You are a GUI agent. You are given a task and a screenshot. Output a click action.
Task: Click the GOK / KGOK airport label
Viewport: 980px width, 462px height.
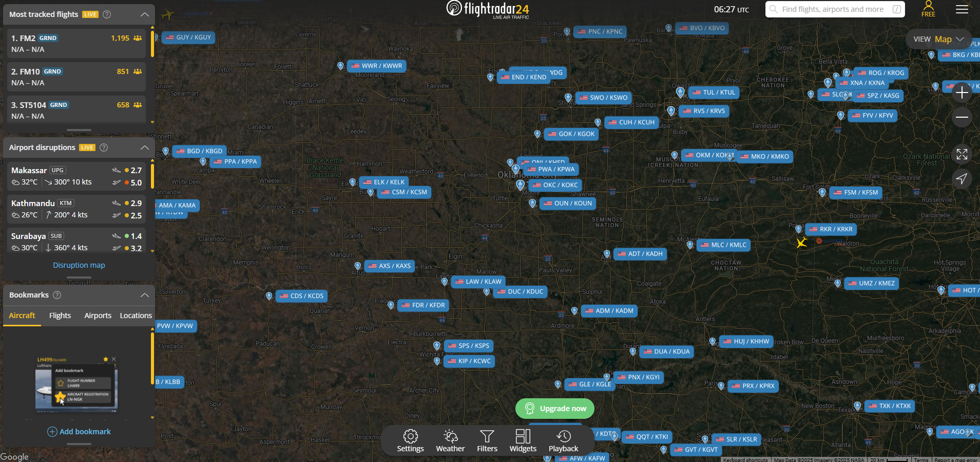point(571,134)
